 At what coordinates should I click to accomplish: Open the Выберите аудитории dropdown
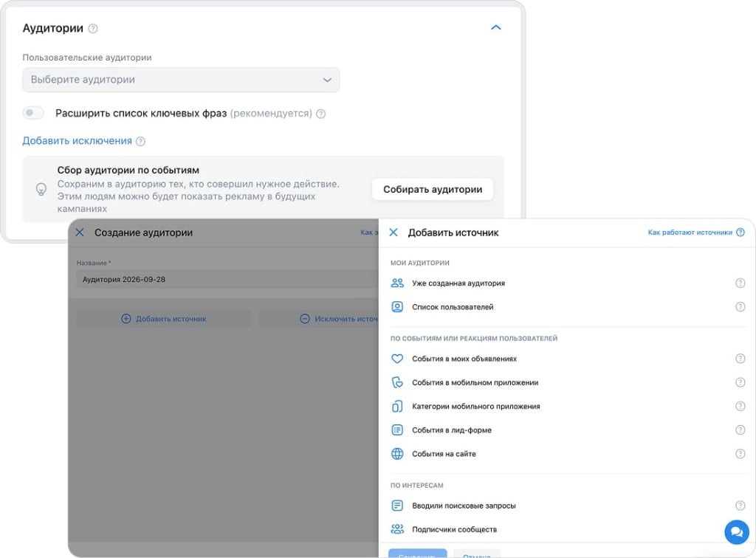coord(181,80)
